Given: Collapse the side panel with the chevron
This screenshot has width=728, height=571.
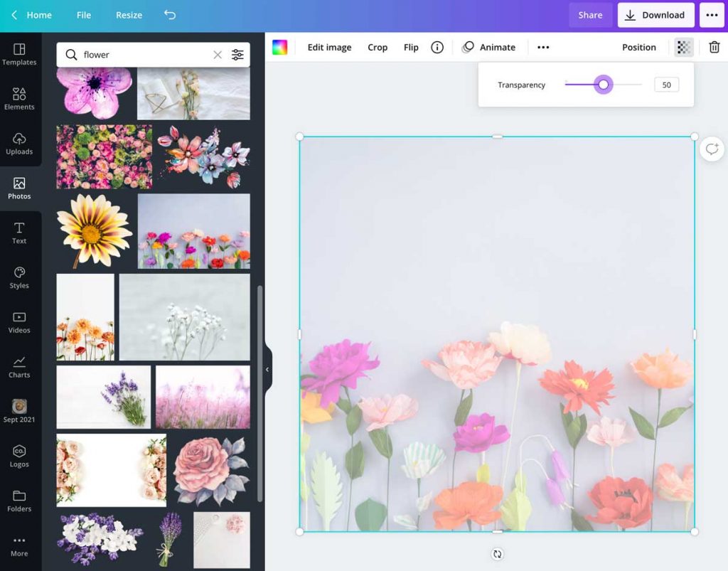Looking at the screenshot, I should [268, 369].
